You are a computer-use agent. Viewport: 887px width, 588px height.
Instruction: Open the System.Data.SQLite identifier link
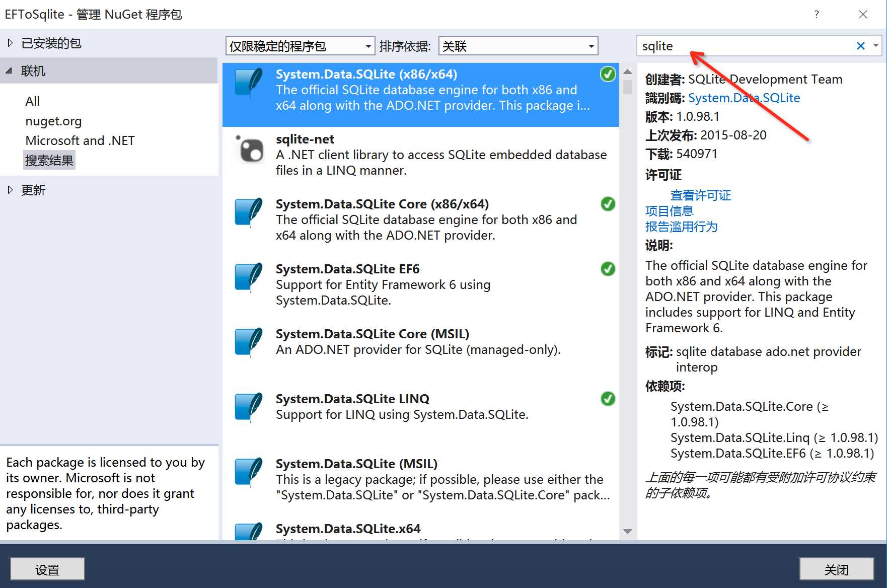tap(744, 98)
